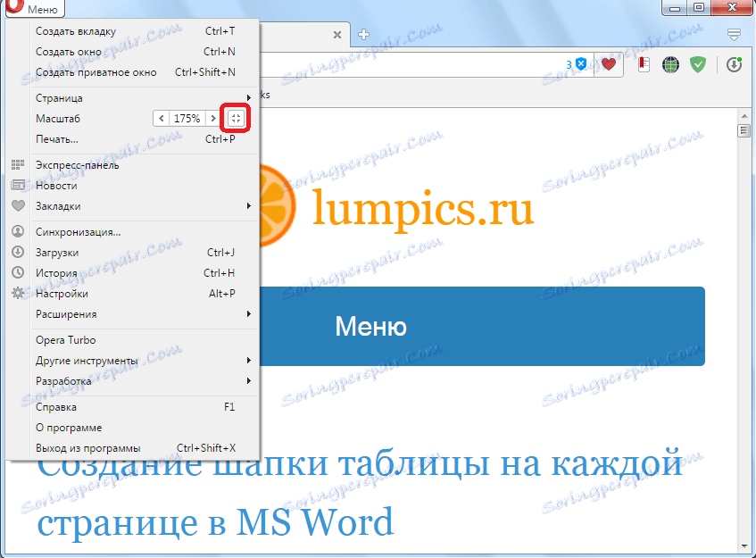
Task: Open the Меню button
Action: pos(34,8)
